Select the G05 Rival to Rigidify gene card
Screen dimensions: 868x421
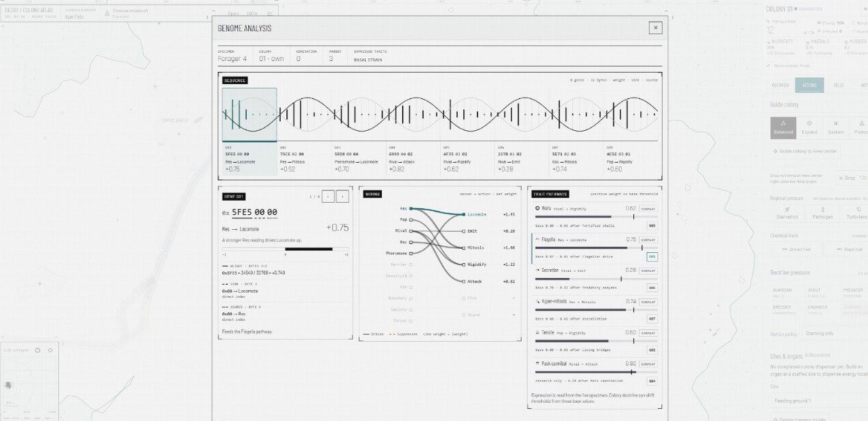tap(467, 160)
